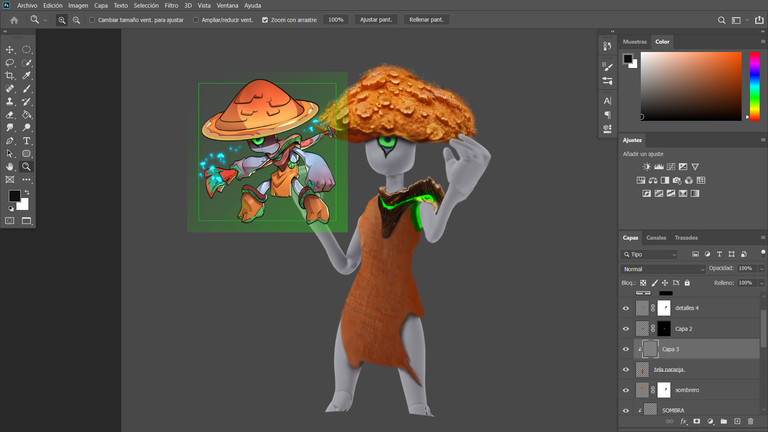Select the Path Selection arrow tool
768x432 pixels.
tap(9, 153)
